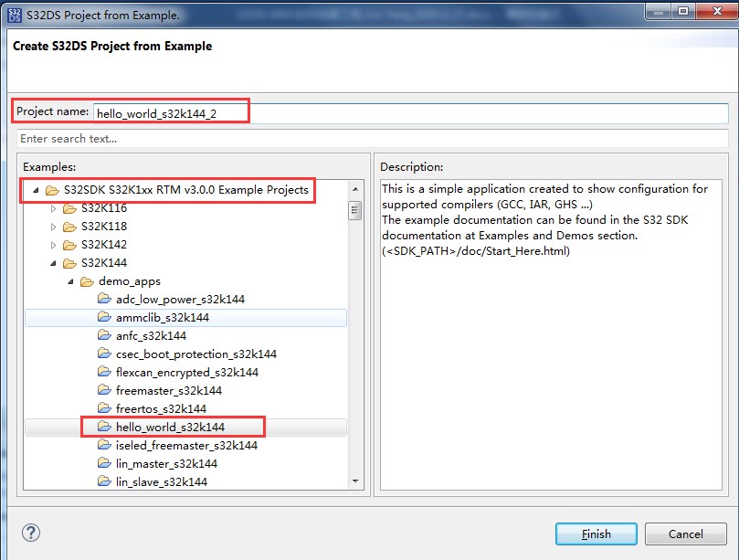
Task: Select iseled_freemaster_s32k144 example
Action: pos(186,446)
